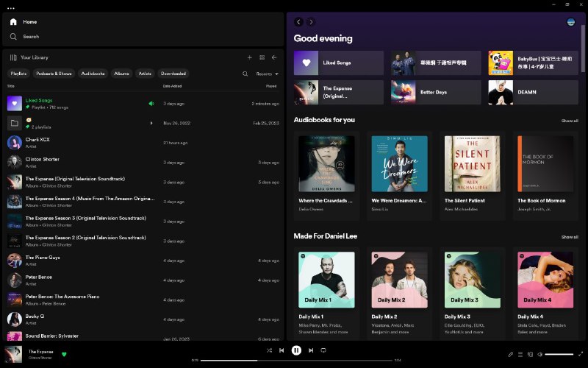Go forward with the right chevron

pos(311,22)
